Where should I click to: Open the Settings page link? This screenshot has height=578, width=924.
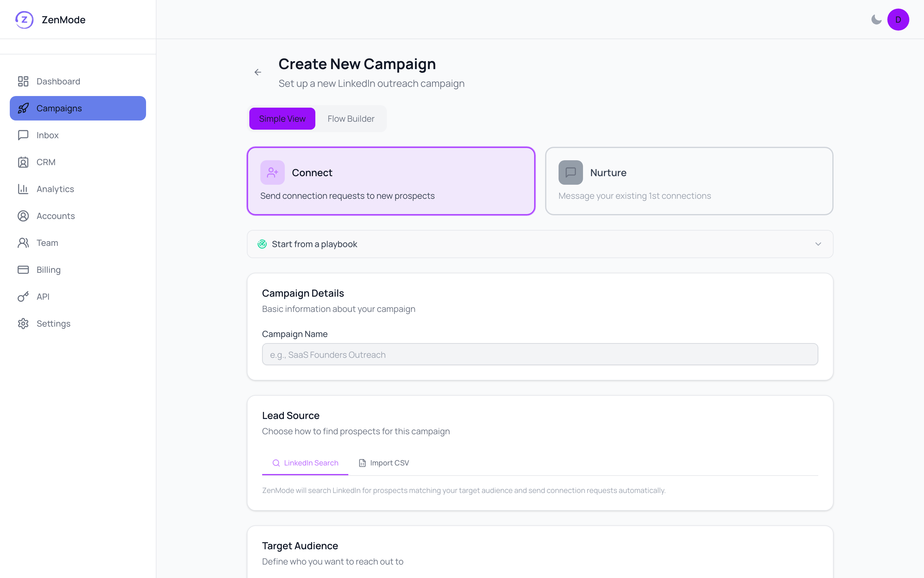coord(78,324)
